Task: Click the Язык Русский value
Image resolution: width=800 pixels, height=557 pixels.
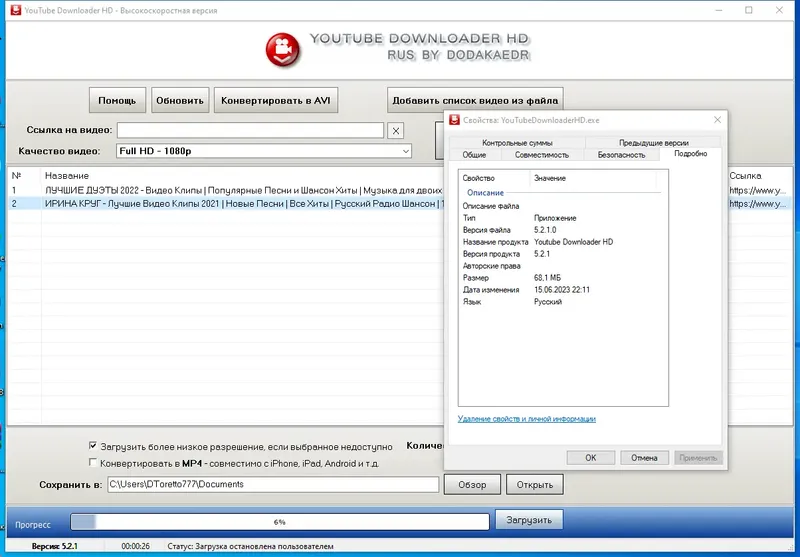Action: (547, 301)
